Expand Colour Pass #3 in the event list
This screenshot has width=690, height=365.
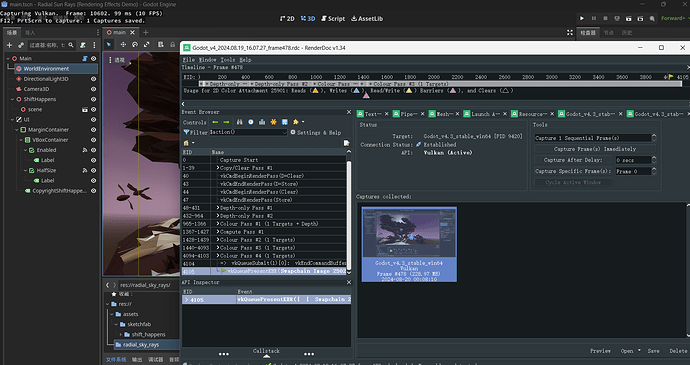pos(218,248)
